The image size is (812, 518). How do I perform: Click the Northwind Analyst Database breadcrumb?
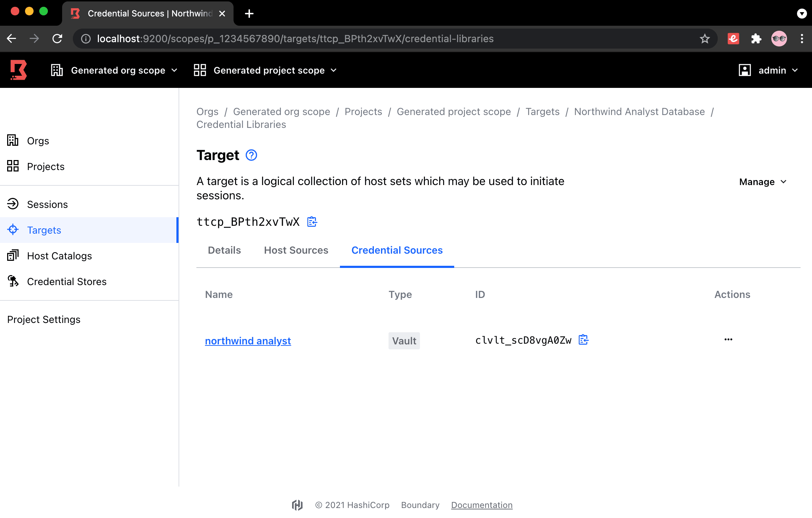pyautogui.click(x=639, y=111)
